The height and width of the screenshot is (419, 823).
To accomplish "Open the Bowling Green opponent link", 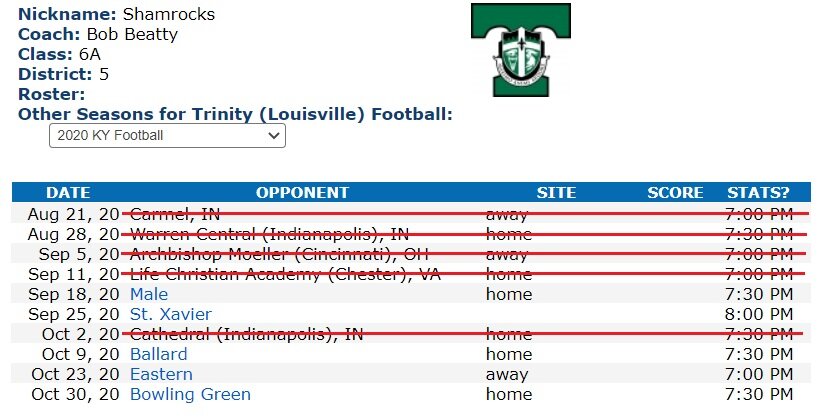I will [x=191, y=394].
